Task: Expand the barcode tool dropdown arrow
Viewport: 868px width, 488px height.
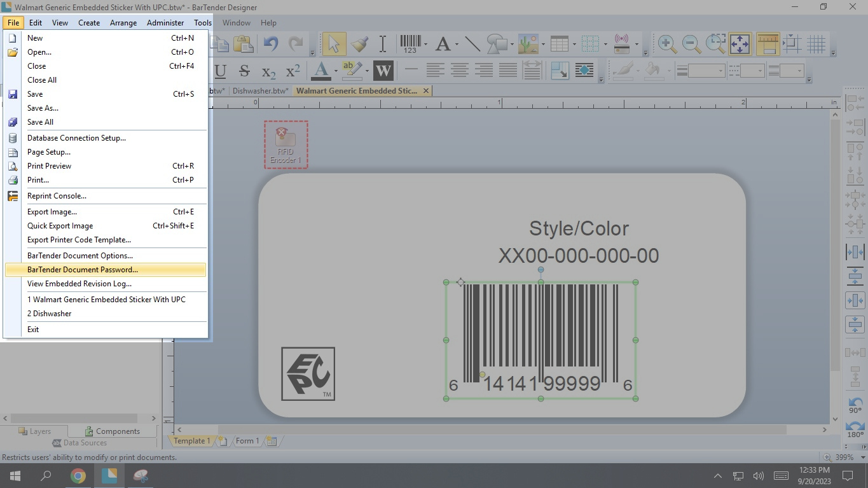Action: click(x=425, y=45)
